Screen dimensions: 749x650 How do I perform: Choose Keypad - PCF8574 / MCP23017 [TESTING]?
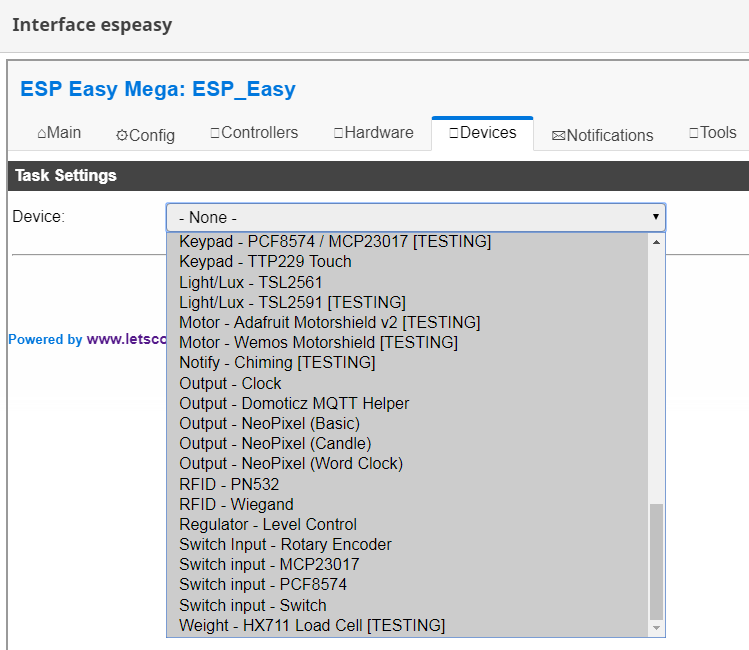point(408,242)
